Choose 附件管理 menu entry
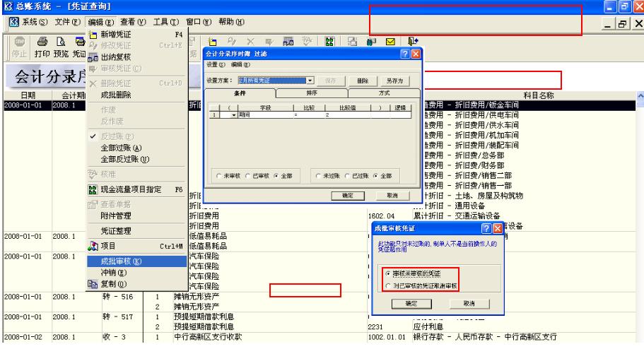Screen dimensions: 644x349 (136, 216)
